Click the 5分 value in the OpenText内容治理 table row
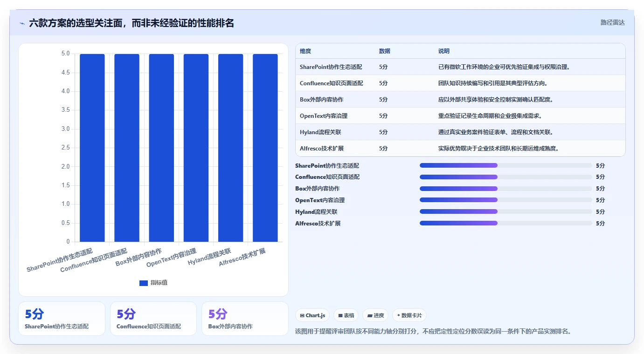 point(383,116)
